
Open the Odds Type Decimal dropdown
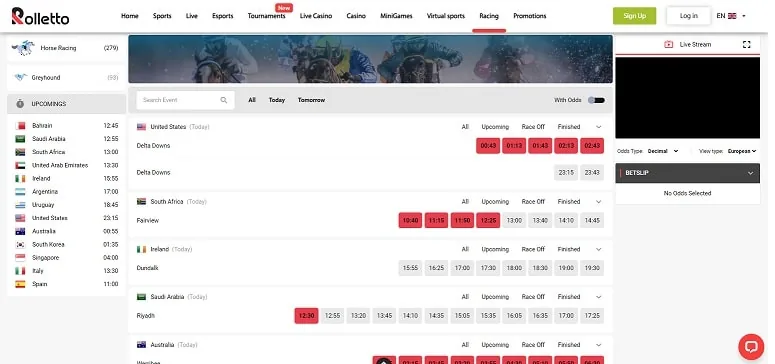pyautogui.click(x=663, y=151)
